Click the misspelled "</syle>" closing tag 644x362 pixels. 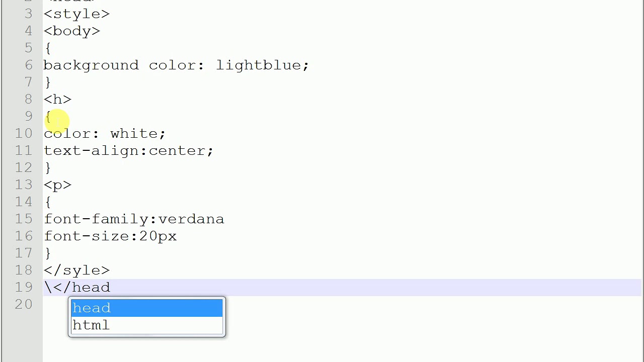tap(76, 270)
